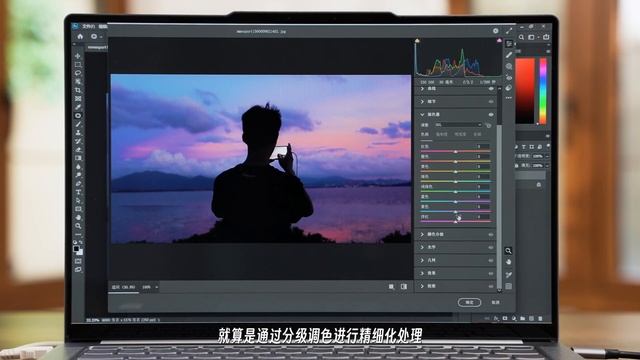Viewport: 640px width, 360px height.
Task: Select the Hand tool in left toolbar
Action: coord(78,218)
